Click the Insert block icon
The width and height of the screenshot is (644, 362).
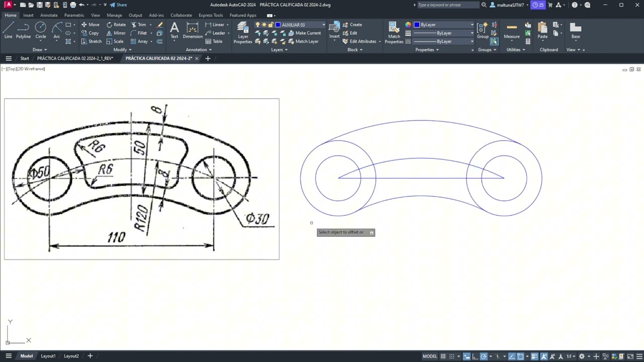pos(334,30)
